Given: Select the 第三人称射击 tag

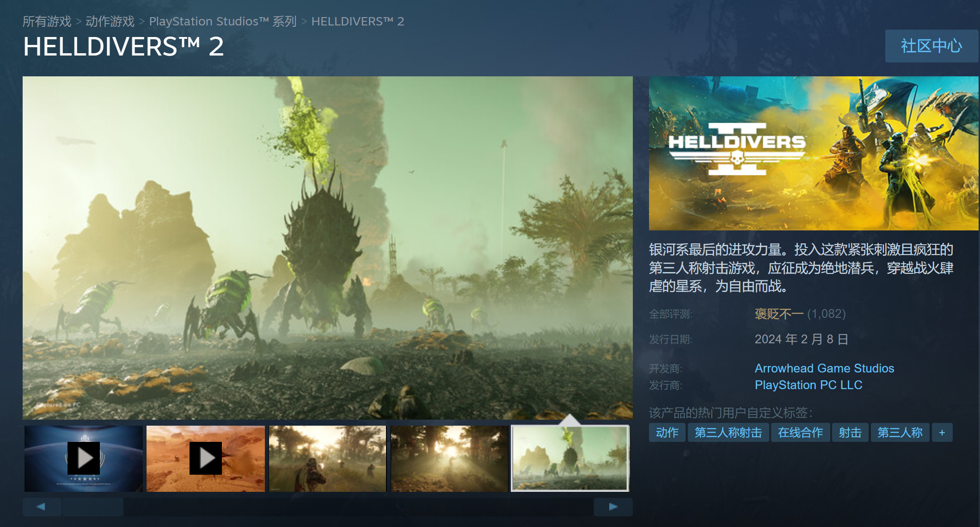Looking at the screenshot, I should coord(728,433).
